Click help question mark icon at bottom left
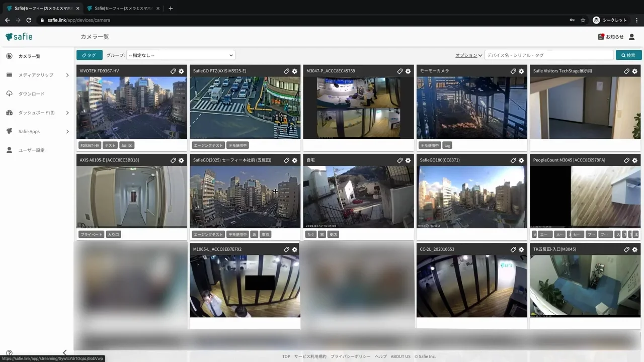The width and height of the screenshot is (644, 362). [x=9, y=353]
